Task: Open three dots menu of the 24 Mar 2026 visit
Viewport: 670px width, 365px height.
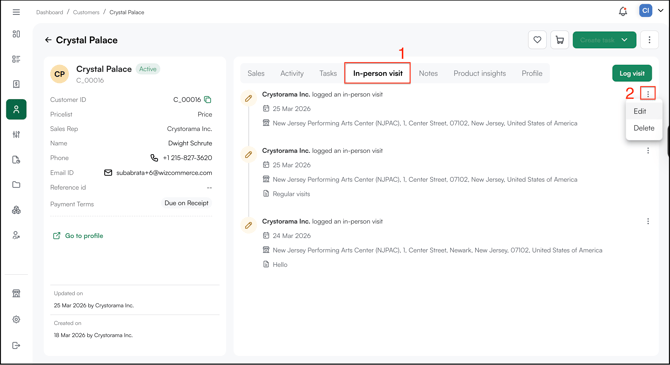Action: coord(648,221)
